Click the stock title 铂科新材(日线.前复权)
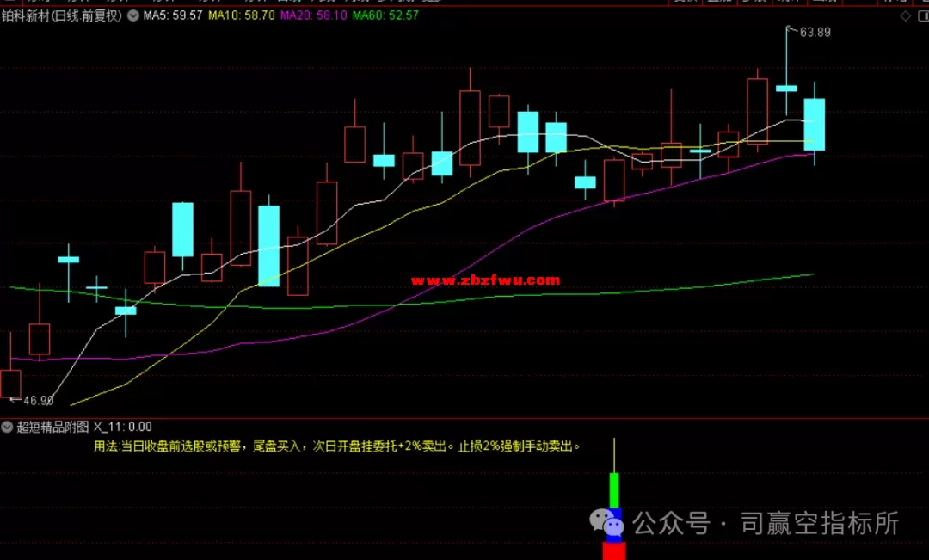This screenshot has height=560, width=929. 62,15
